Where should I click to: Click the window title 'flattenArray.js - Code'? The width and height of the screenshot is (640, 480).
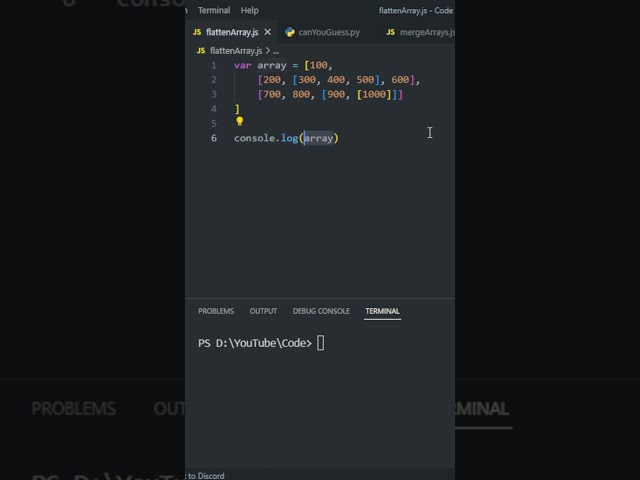(x=416, y=11)
